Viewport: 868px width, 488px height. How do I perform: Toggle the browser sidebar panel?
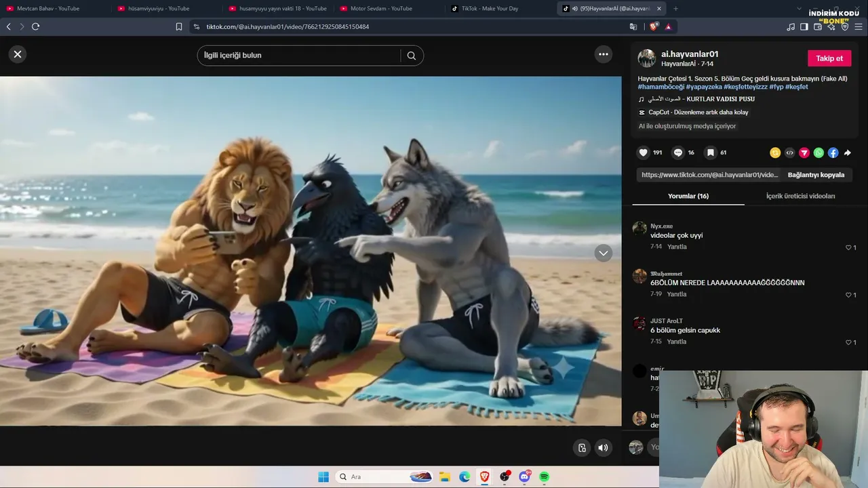[804, 26]
